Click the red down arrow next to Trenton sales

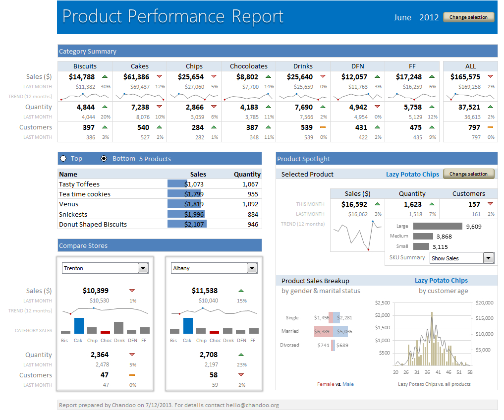click(x=132, y=291)
